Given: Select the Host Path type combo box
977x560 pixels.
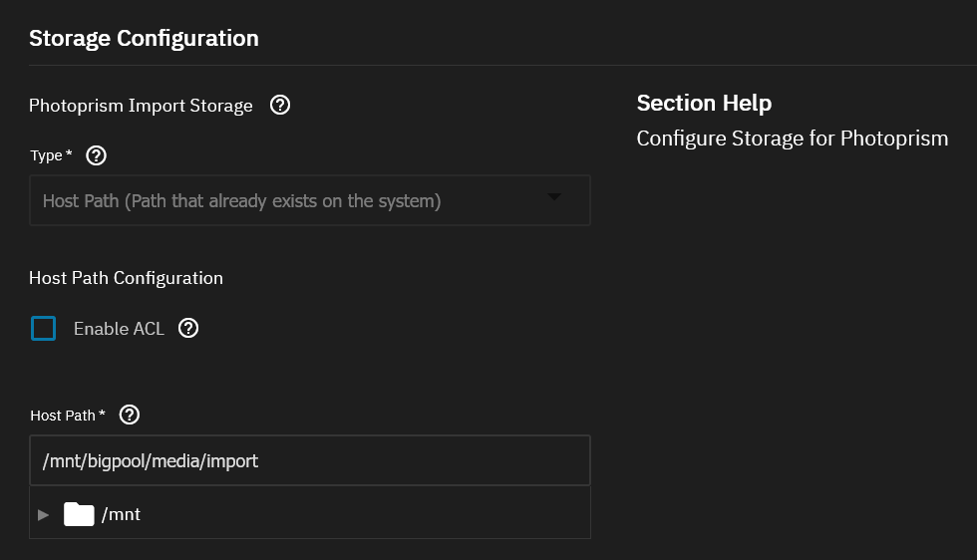Looking at the screenshot, I should [x=310, y=200].
